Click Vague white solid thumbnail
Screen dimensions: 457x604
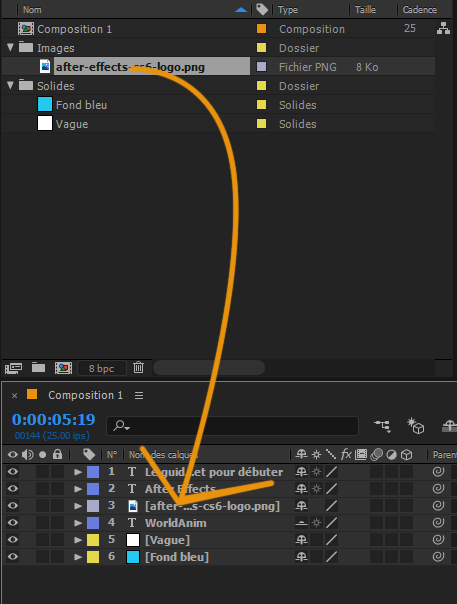(45, 123)
